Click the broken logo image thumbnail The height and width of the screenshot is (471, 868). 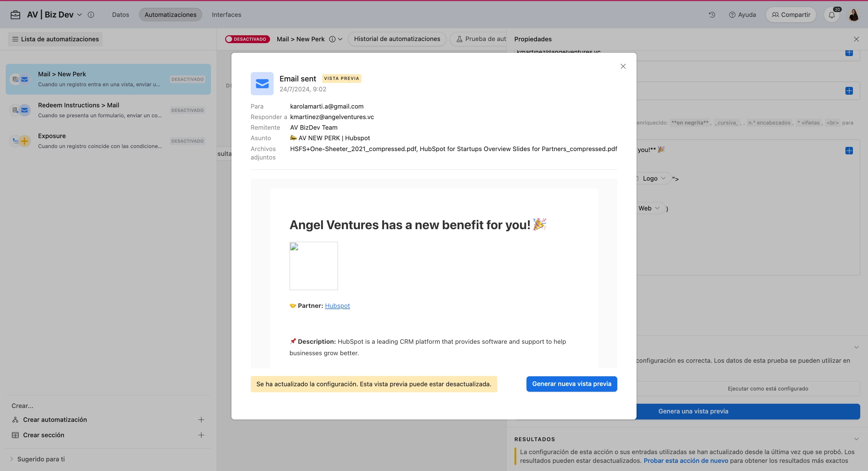(313, 266)
